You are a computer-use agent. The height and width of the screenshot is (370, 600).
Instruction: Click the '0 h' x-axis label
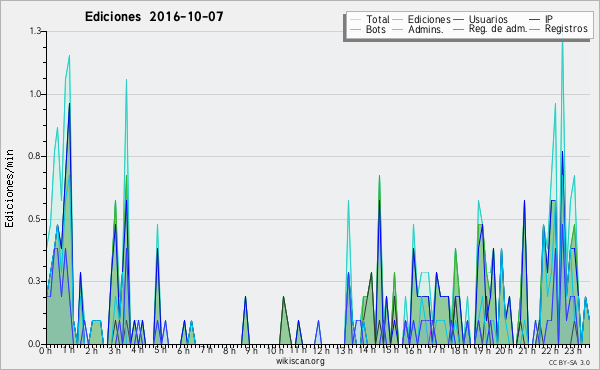click(x=45, y=351)
